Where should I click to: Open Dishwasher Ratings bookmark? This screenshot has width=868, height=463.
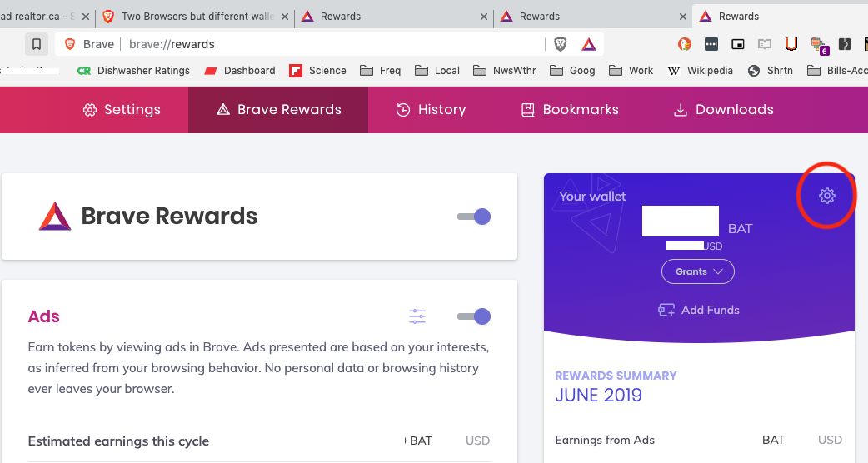pos(133,70)
